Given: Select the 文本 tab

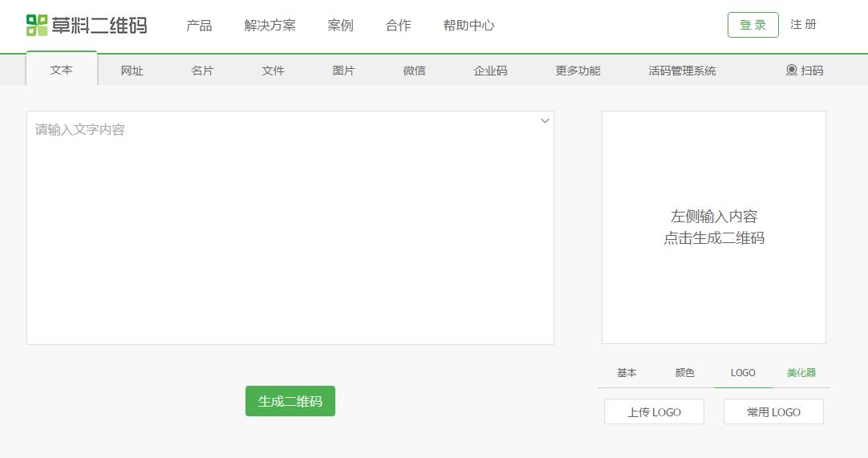Looking at the screenshot, I should (62, 69).
